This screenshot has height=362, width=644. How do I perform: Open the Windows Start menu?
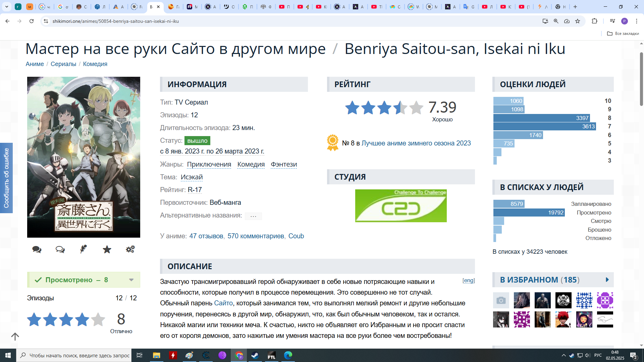click(8, 355)
